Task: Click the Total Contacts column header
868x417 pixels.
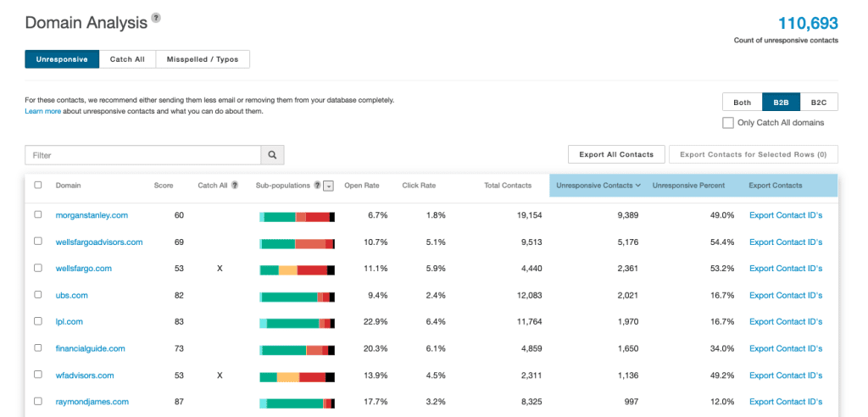Action: tap(508, 186)
